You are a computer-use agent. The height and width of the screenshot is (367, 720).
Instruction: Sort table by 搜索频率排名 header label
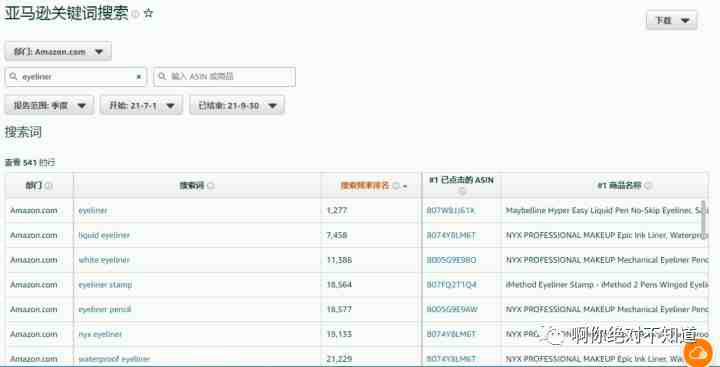pyautogui.click(x=365, y=186)
